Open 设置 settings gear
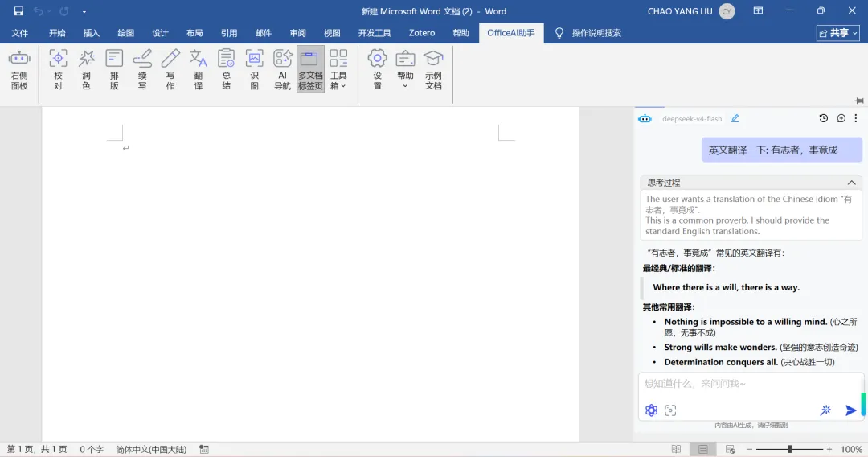Screen dimensions: 868x457 [378, 70]
